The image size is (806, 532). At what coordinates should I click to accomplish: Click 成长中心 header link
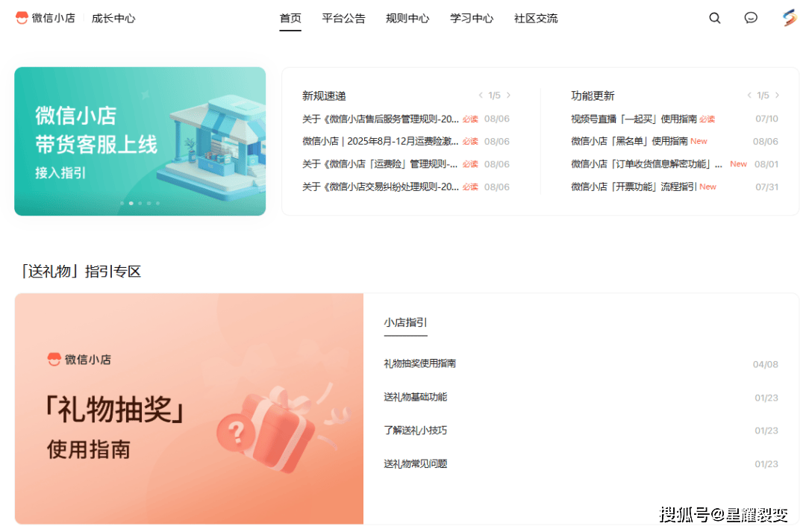click(x=113, y=19)
